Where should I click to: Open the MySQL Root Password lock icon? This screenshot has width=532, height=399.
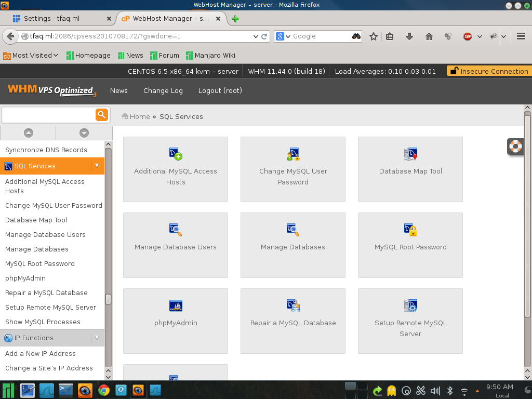(x=410, y=230)
